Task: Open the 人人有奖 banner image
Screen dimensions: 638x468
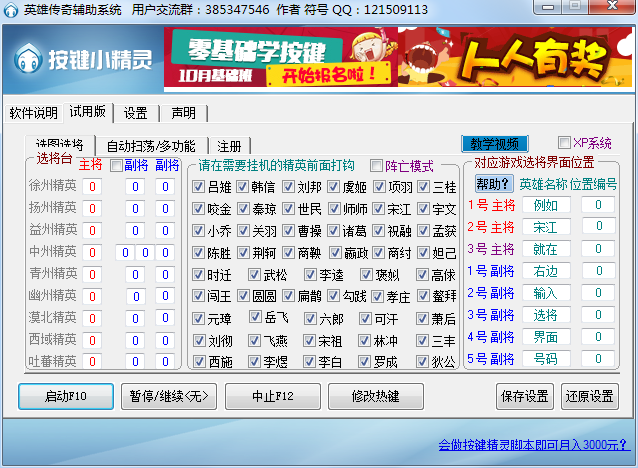Action: [x=515, y=57]
